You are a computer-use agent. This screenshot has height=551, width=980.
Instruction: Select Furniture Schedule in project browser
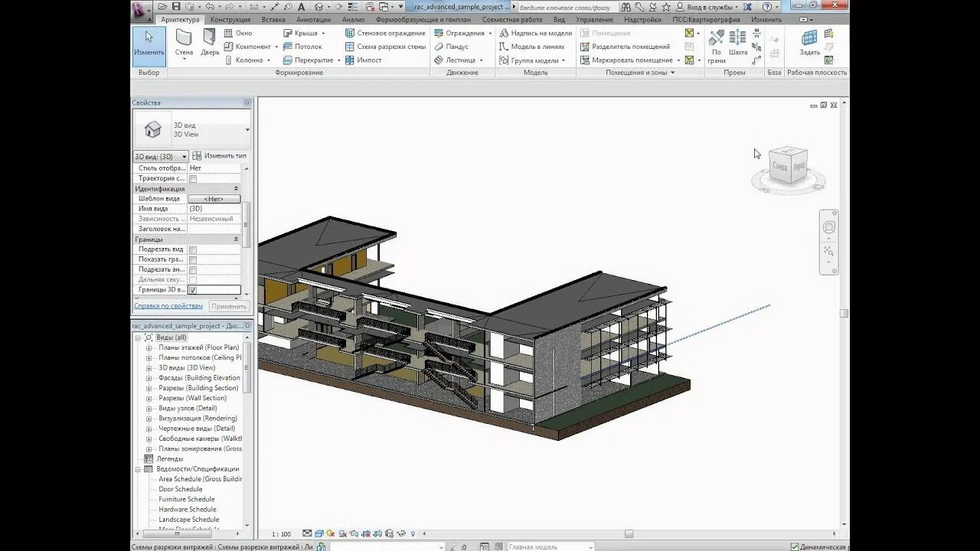(187, 499)
